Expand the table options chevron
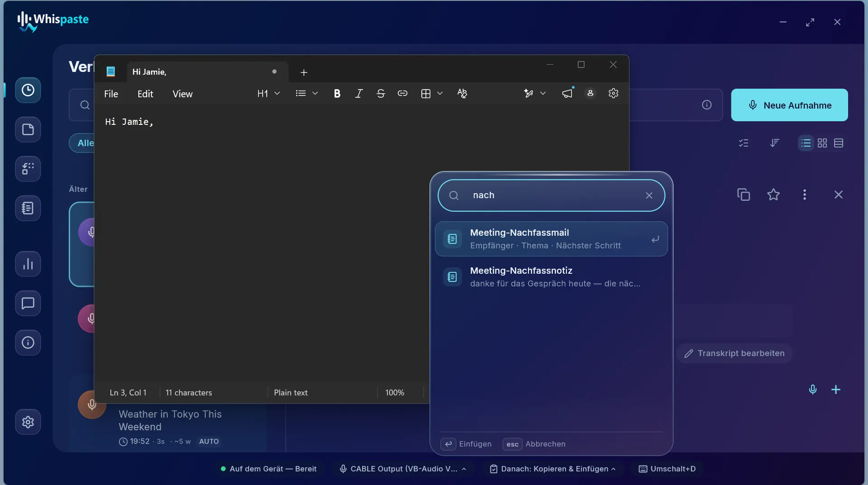Screen dimensions: 868x485 click(x=440, y=94)
